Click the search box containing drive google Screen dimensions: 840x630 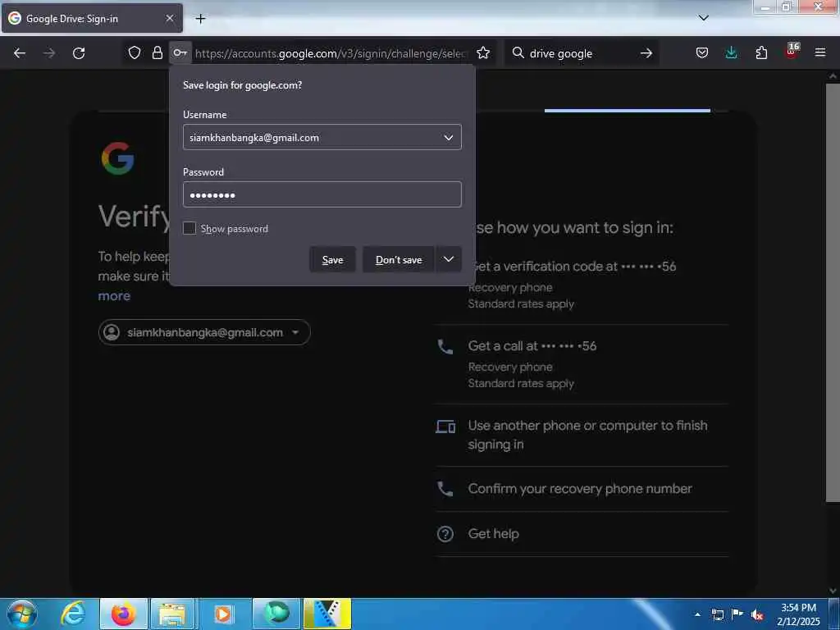582,53
